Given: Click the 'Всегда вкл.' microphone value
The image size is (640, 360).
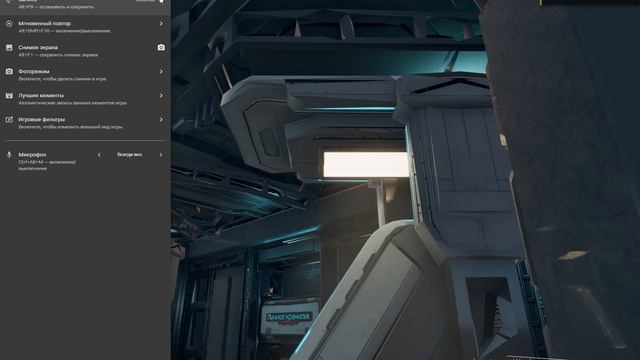Looking at the screenshot, I should click(130, 155).
